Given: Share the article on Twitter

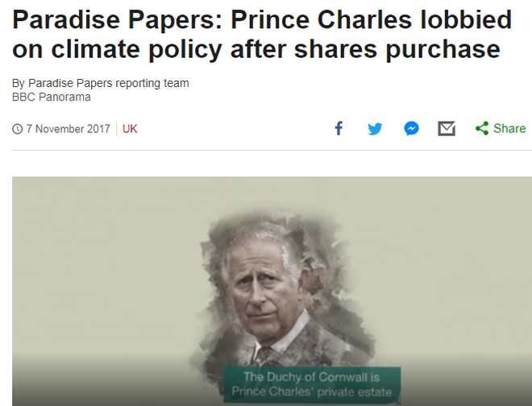Looking at the screenshot, I should coord(375,129).
